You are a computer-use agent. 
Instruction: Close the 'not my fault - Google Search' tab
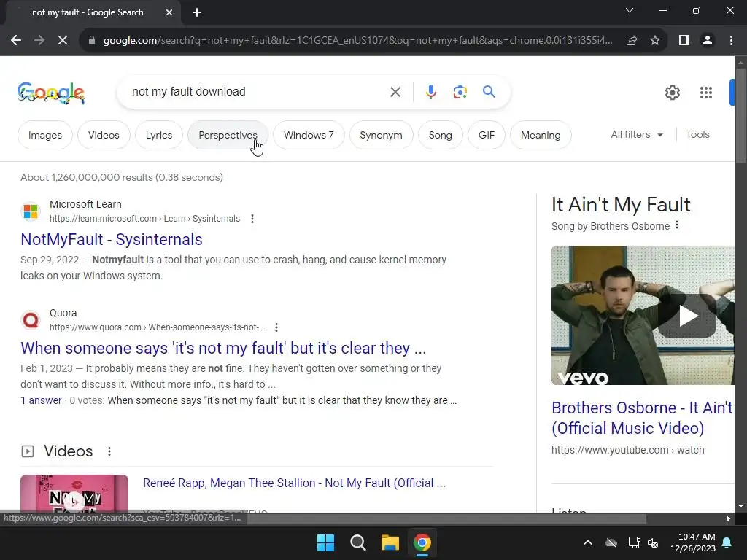(169, 12)
